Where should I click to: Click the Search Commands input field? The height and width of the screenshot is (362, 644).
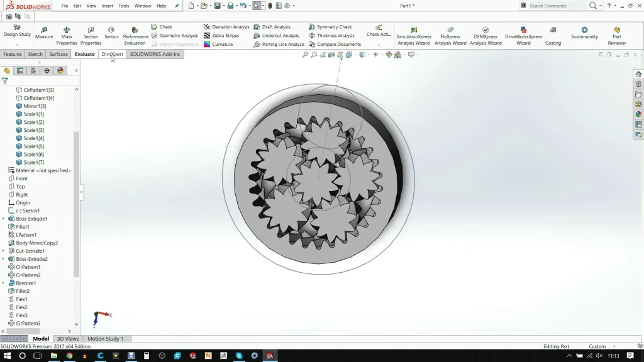point(557,6)
